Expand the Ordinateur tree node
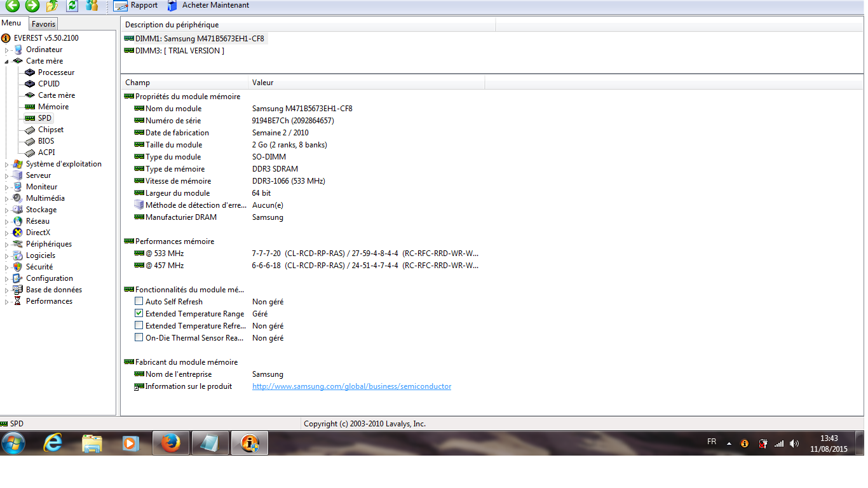The image size is (868, 488). pyautogui.click(x=7, y=50)
